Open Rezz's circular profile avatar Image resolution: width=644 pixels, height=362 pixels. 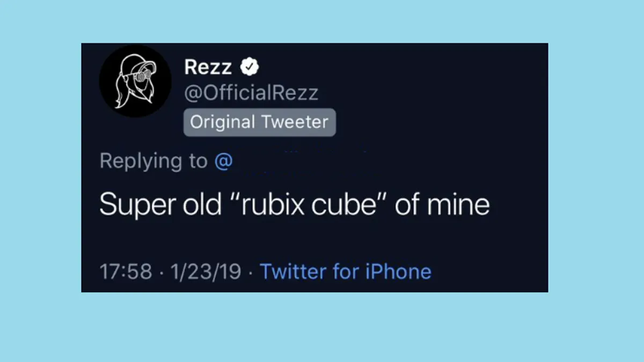click(135, 82)
